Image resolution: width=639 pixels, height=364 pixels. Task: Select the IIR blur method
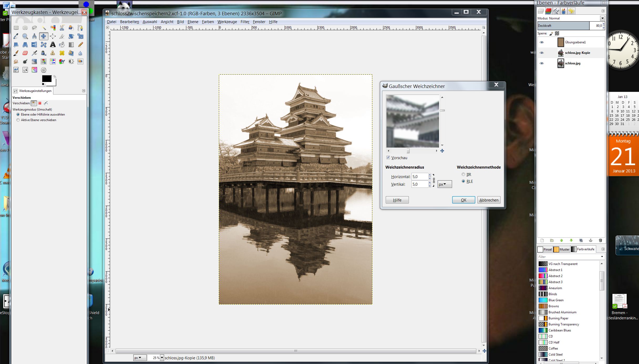tap(463, 174)
